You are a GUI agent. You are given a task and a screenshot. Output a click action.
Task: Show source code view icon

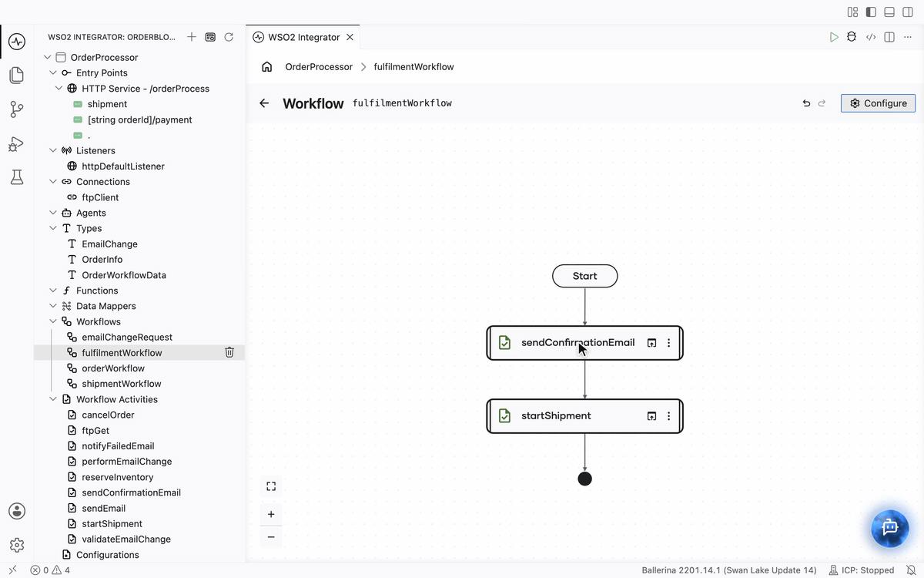click(871, 37)
